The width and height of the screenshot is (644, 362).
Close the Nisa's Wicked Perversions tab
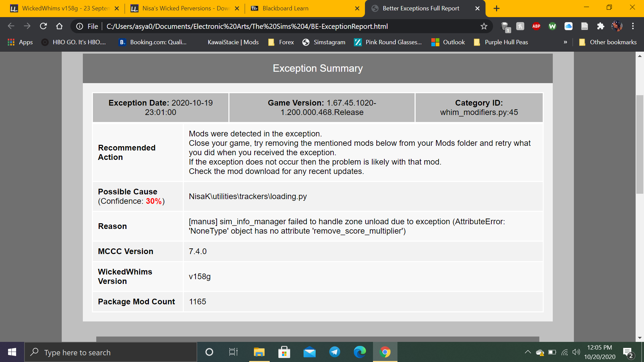tap(237, 8)
